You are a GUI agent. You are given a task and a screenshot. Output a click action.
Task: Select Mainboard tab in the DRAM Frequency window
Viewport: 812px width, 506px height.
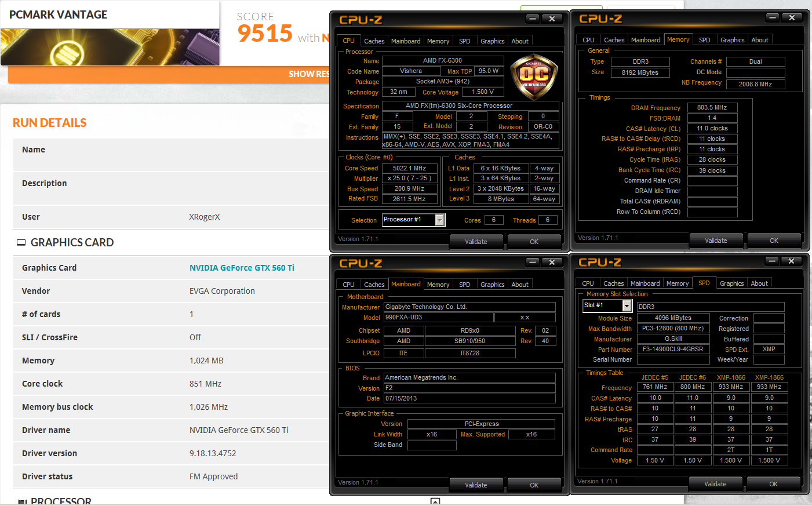(x=646, y=40)
